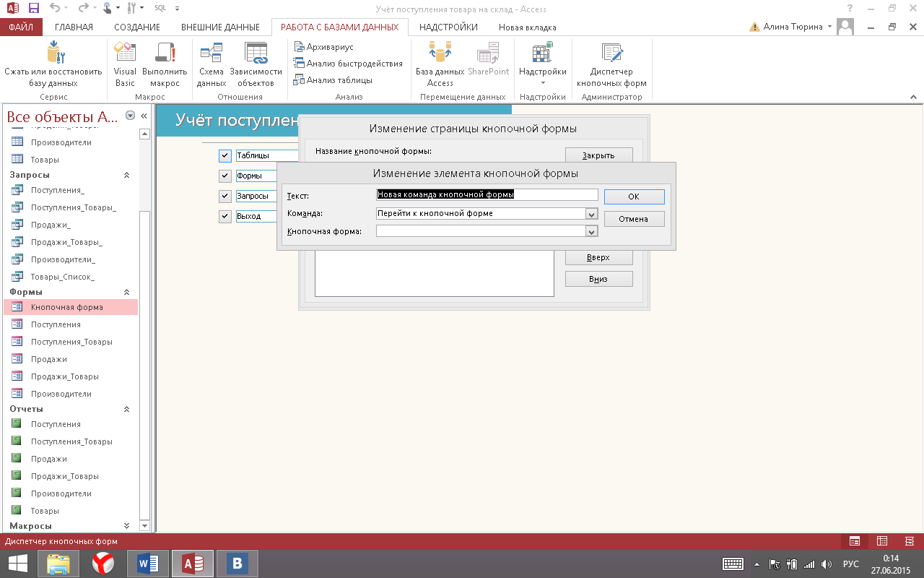Viewport: 924px width, 578px height.
Task: Switch to Word in taskbar
Action: pyautogui.click(x=148, y=564)
